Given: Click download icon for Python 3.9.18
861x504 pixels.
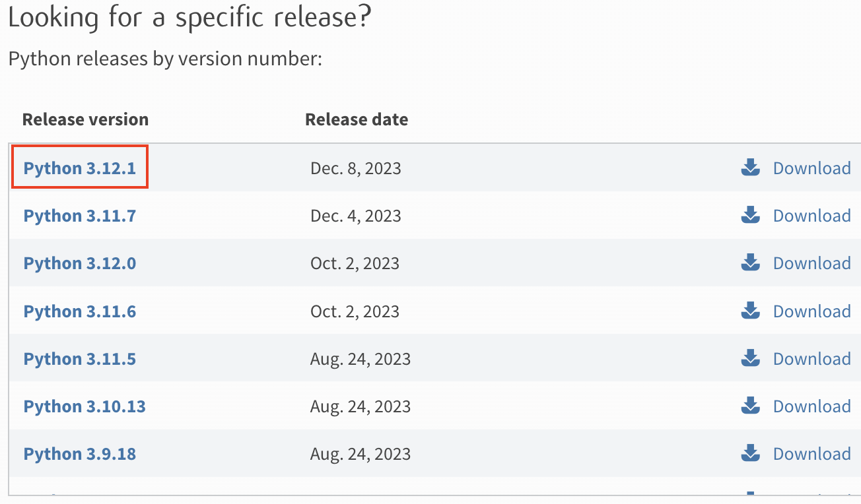Looking at the screenshot, I should point(750,454).
